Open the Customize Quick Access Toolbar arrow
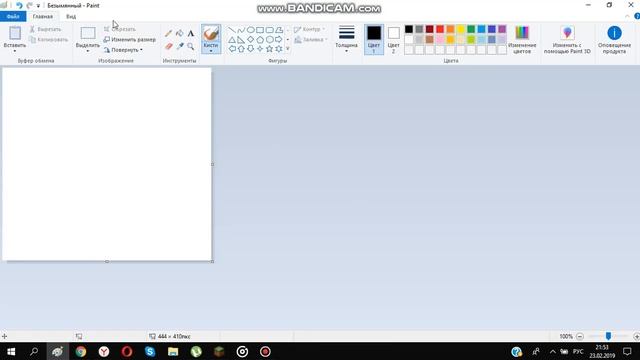640x360 pixels. [x=38, y=6]
